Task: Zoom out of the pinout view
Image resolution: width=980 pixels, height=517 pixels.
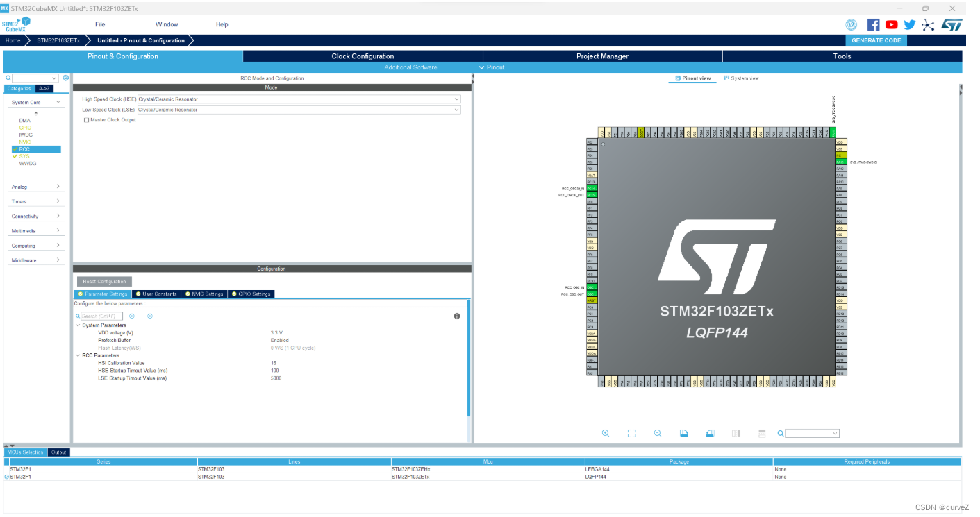Action: [658, 433]
